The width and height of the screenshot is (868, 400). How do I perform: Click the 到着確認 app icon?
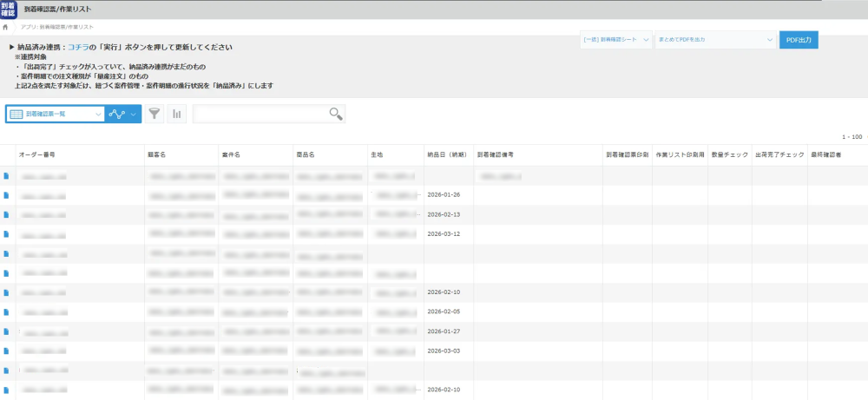point(9,10)
